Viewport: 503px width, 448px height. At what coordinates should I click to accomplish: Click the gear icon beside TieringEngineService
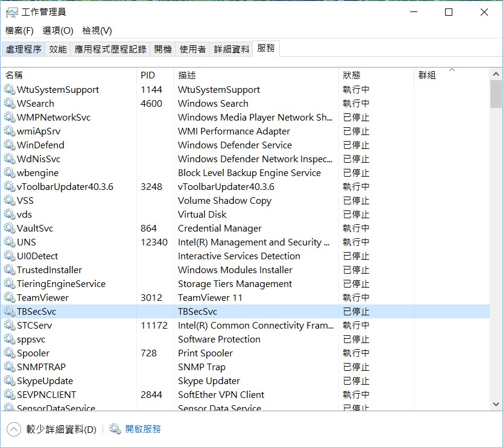pyautogui.click(x=10, y=283)
